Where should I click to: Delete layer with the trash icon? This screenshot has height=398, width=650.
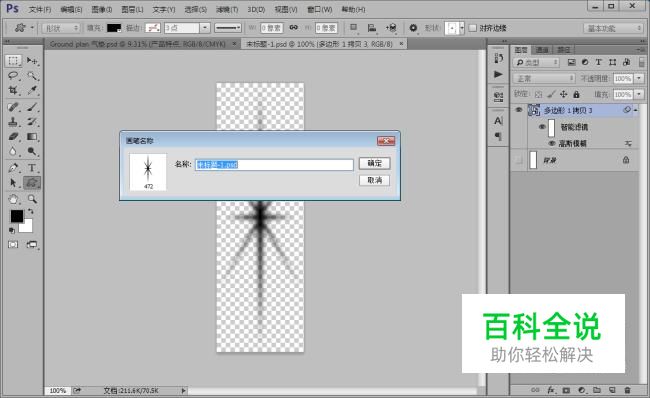click(627, 390)
